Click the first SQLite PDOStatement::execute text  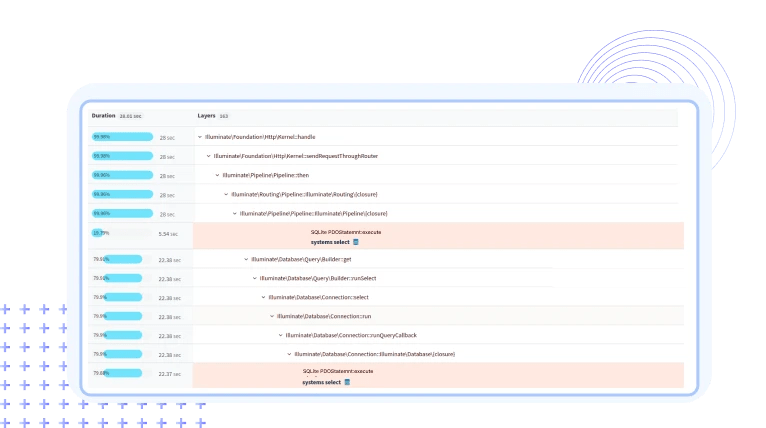pos(346,232)
